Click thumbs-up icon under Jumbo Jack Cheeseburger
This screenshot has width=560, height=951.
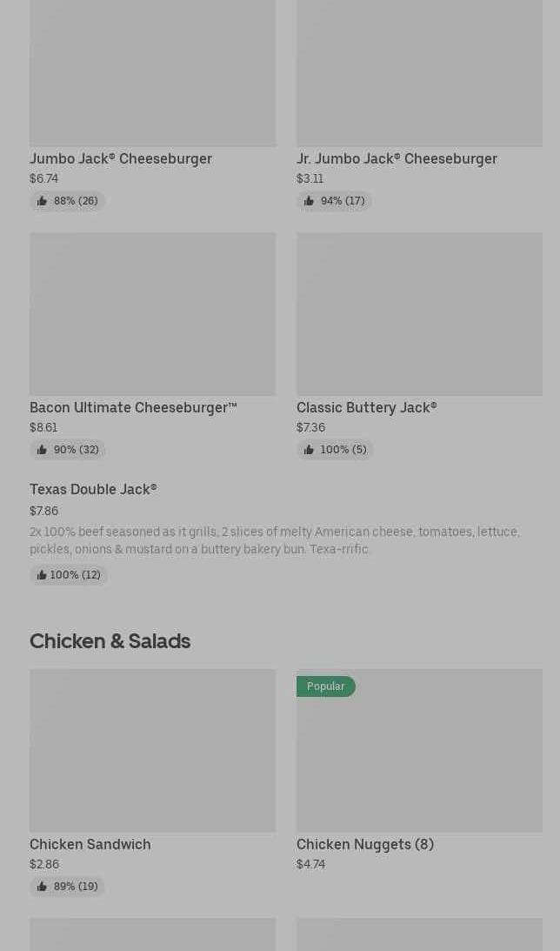click(x=42, y=201)
